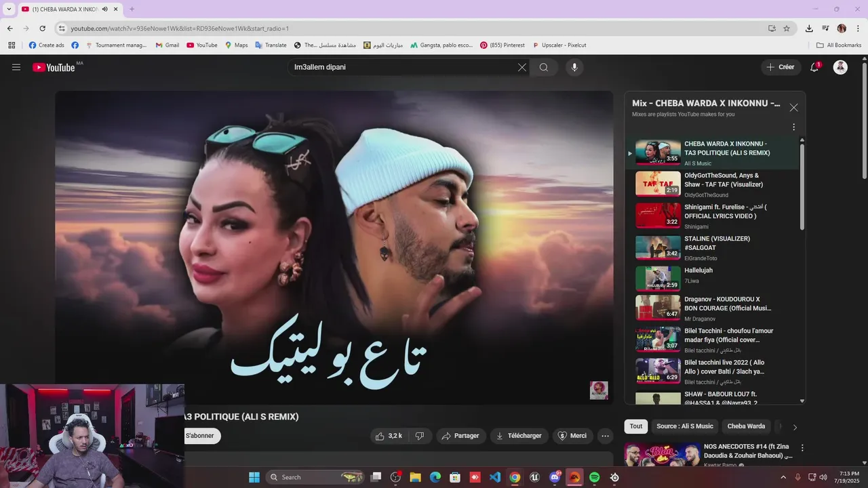868x488 pixels.
Task: Click the S'abonner subscribe button
Action: click(201, 436)
